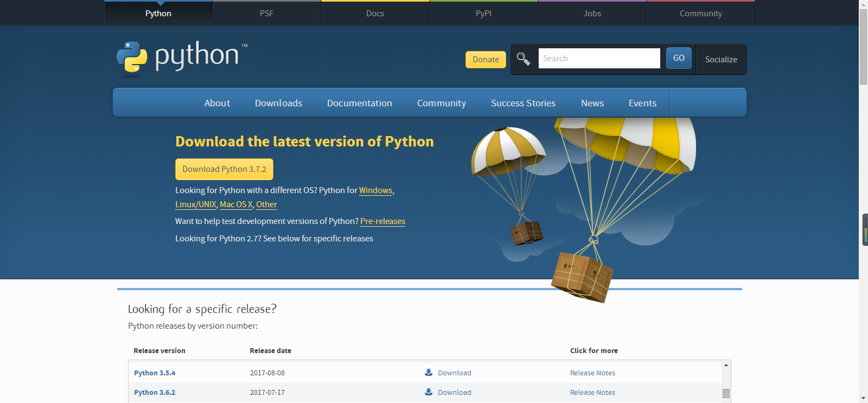The width and height of the screenshot is (868, 403).
Task: Open the Success Stories navigation item
Action: point(524,103)
